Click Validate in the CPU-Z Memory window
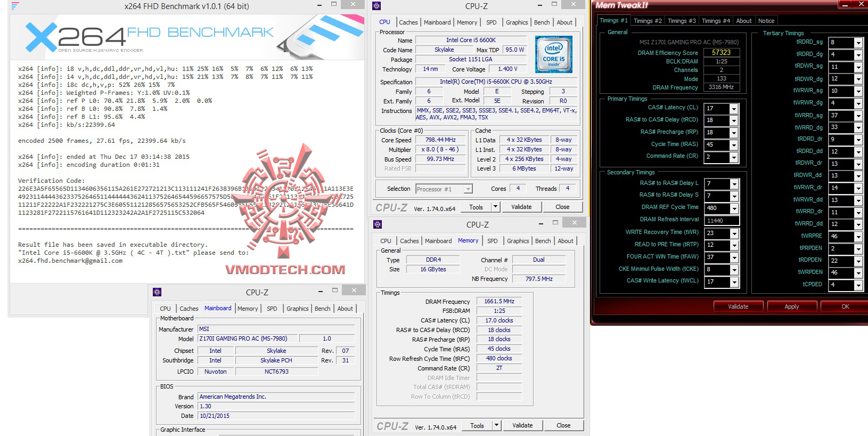 tap(522, 425)
